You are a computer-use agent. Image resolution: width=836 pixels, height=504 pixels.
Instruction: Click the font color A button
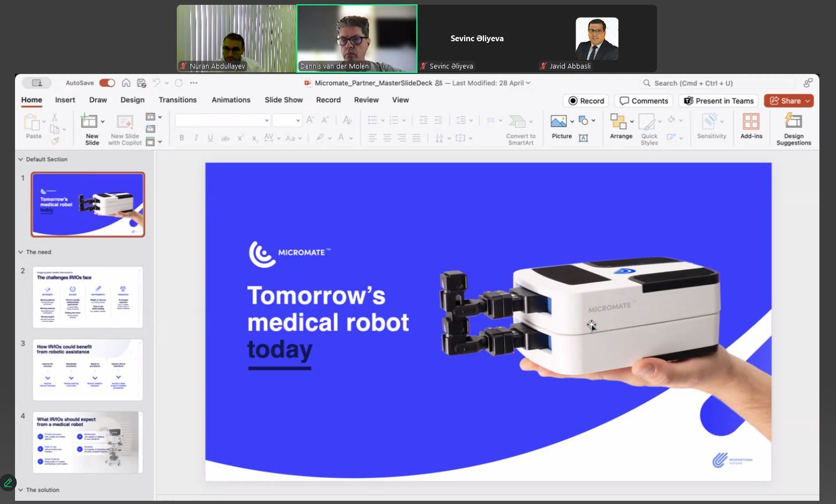[341, 138]
